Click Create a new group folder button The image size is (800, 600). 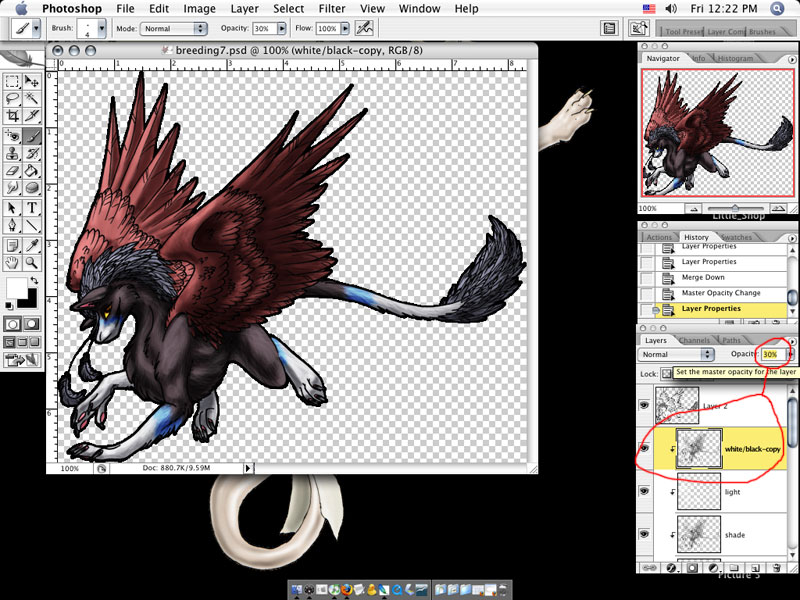click(x=734, y=567)
